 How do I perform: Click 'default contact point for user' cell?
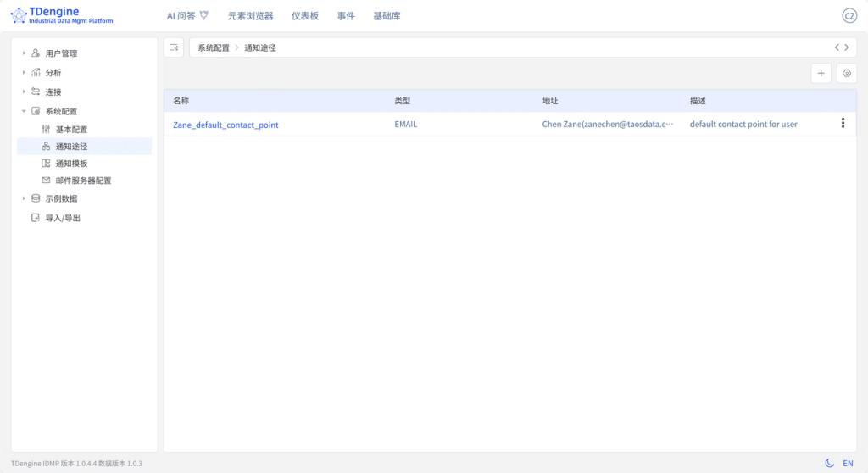pos(743,124)
